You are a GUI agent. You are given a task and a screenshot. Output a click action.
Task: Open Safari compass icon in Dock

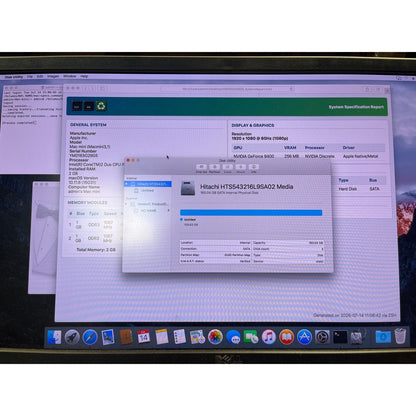pos(90,337)
